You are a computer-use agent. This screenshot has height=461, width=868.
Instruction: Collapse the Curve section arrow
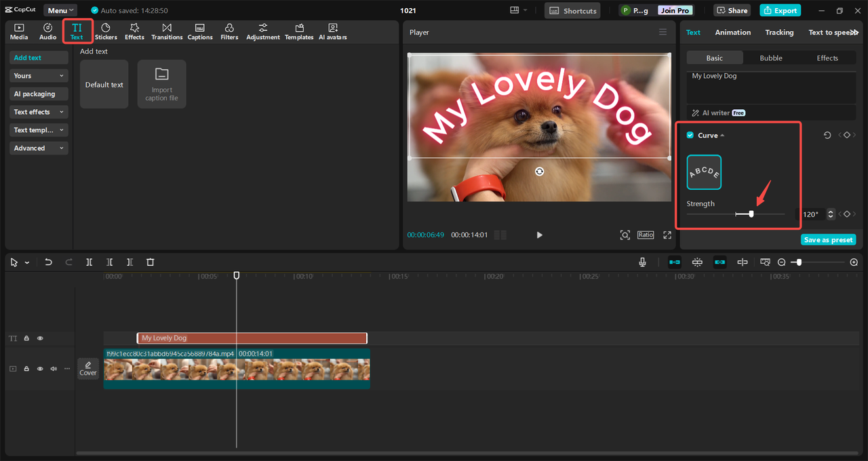[x=722, y=136]
